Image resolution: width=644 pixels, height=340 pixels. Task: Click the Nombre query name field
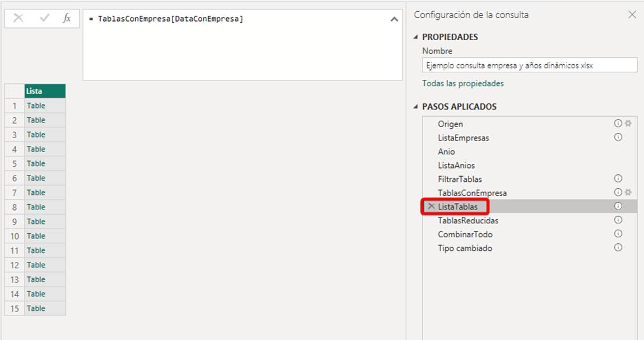pyautogui.click(x=529, y=65)
